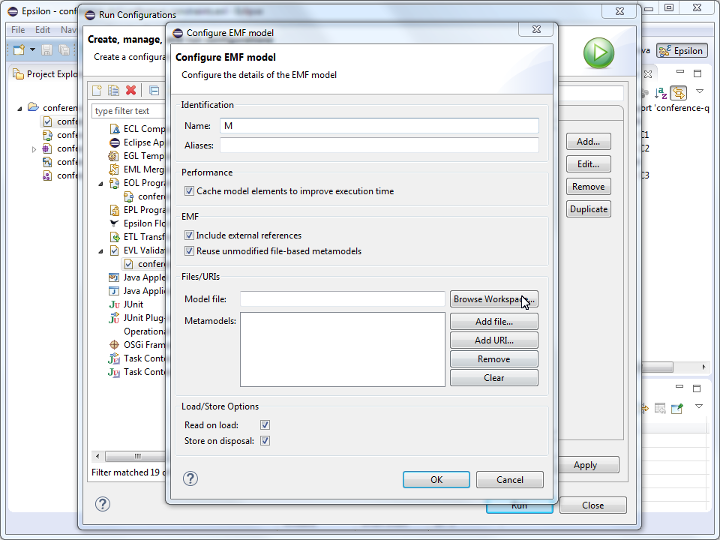
Task: Click the new launch configuration icon
Action: [x=97, y=90]
